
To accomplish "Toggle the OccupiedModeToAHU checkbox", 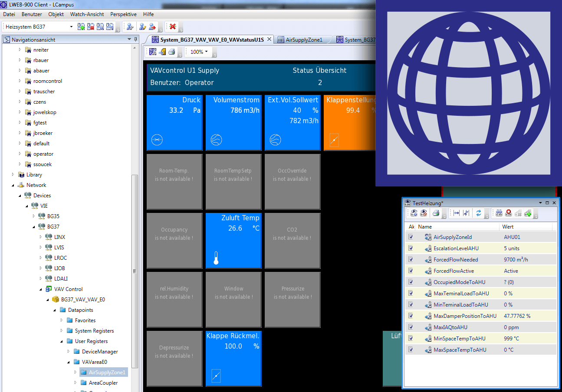I will [x=411, y=282].
